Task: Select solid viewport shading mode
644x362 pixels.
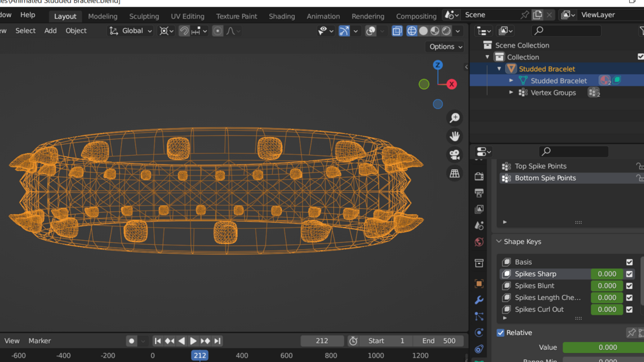Action: point(423,31)
